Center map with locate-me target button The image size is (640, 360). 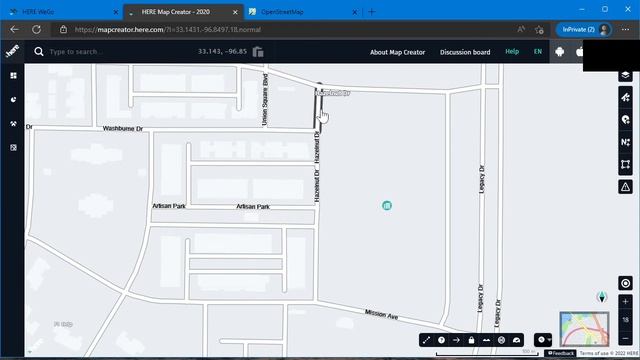pos(625,283)
